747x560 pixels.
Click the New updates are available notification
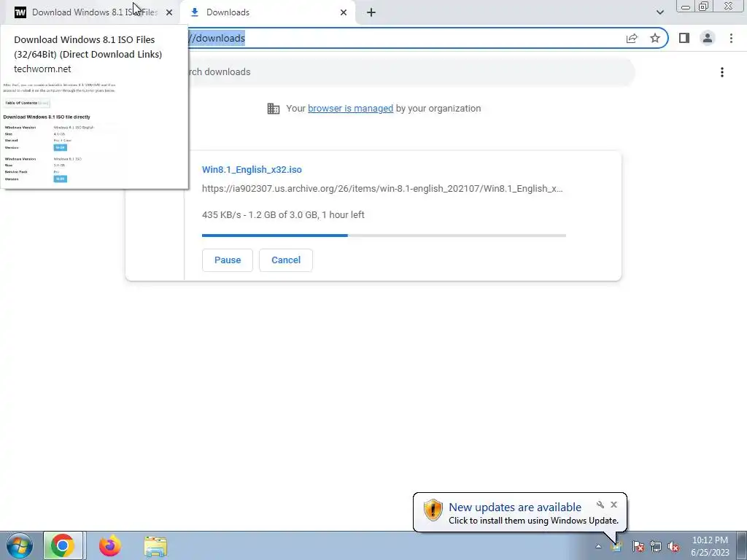(x=519, y=513)
